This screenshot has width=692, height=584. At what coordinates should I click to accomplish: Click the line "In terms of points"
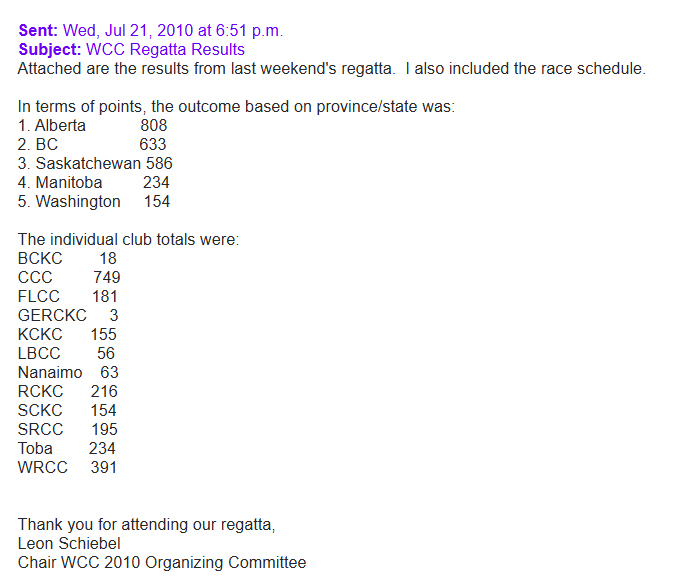click(x=236, y=107)
